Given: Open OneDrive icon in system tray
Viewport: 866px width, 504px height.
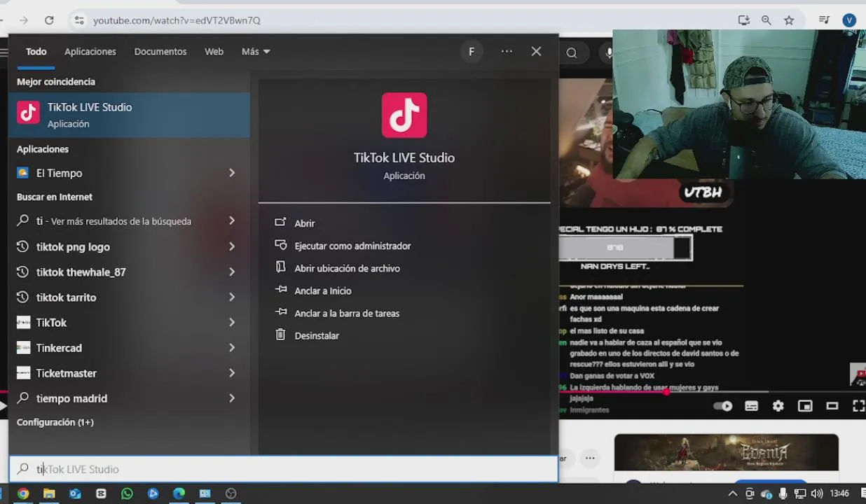Looking at the screenshot, I should click(767, 493).
